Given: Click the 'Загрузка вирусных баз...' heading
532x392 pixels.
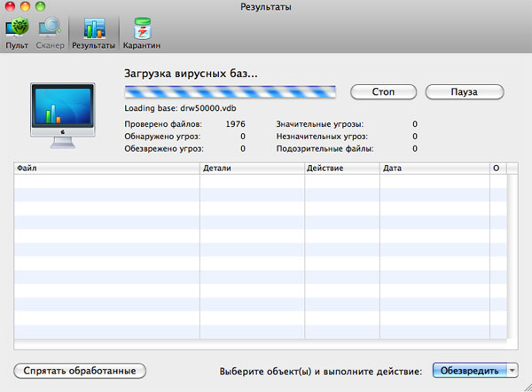Looking at the screenshot, I should tap(191, 74).
